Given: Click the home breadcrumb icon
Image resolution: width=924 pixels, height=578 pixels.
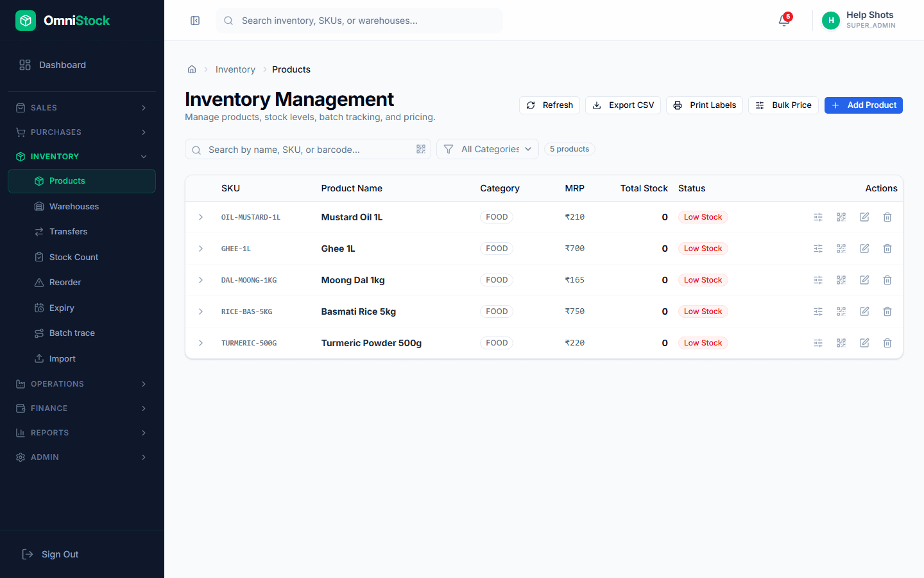Looking at the screenshot, I should tap(192, 69).
